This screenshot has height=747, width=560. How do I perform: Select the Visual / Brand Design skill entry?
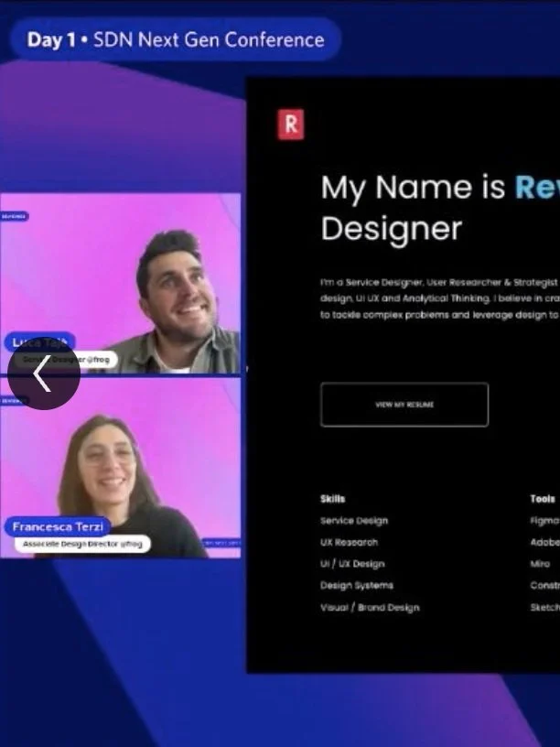(x=370, y=608)
